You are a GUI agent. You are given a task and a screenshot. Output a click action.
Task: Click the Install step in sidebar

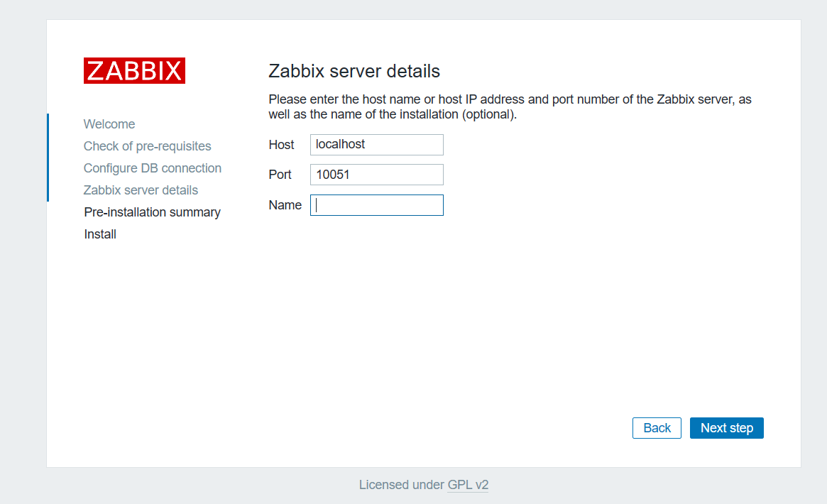point(100,234)
